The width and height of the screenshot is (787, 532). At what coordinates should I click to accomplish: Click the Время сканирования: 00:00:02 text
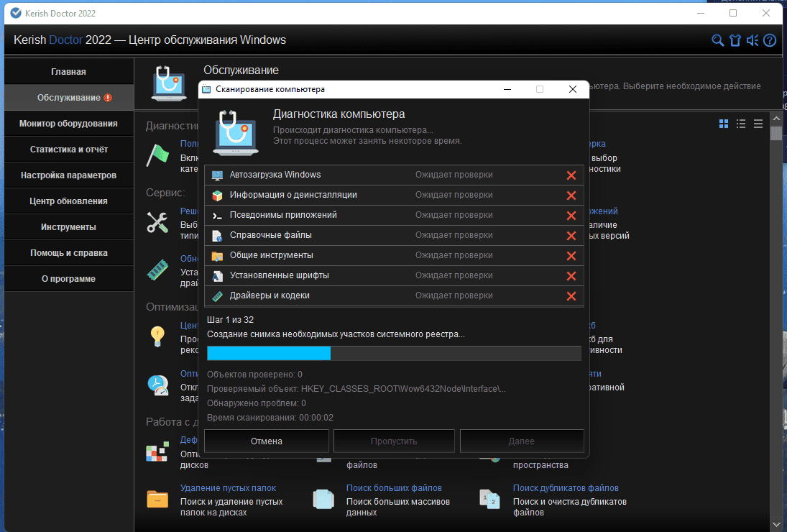pyautogui.click(x=270, y=418)
